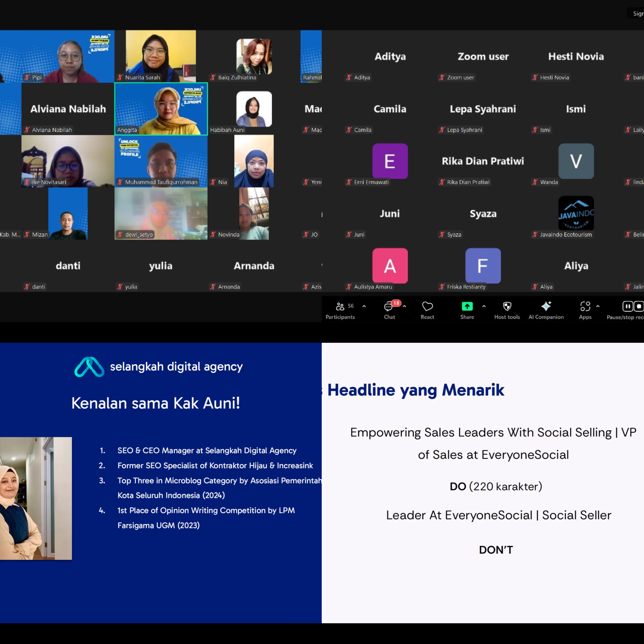Viewport: 644px width, 644px height.
Task: Expand the Apps options chevron
Action: [x=598, y=306]
